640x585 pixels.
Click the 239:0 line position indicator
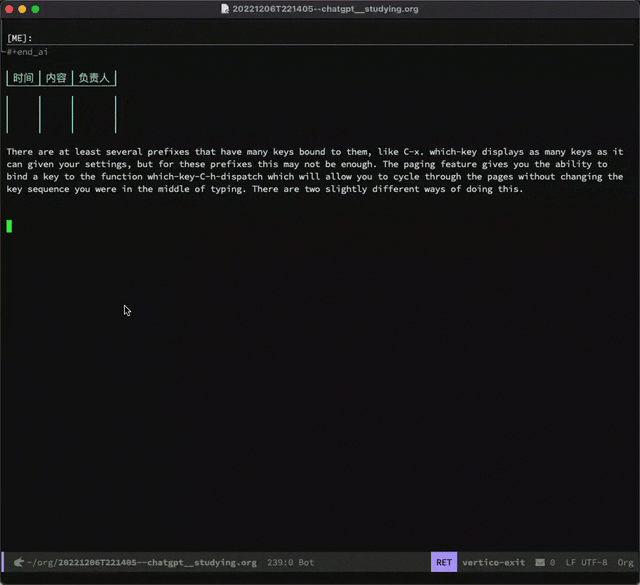(x=280, y=563)
